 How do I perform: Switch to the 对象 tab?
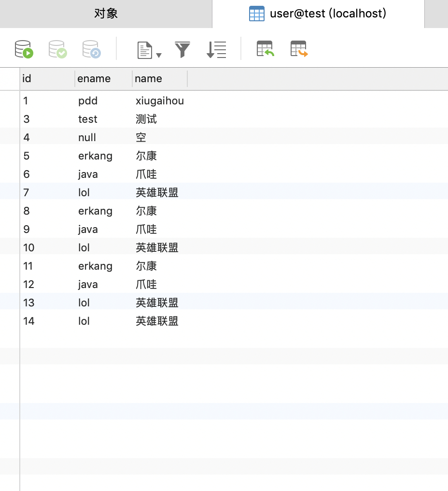[x=106, y=14]
